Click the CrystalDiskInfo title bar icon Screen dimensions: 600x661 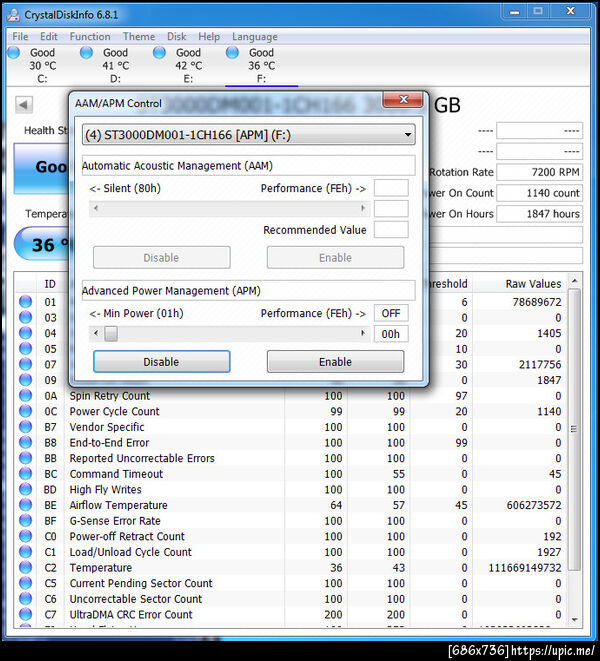14,15
